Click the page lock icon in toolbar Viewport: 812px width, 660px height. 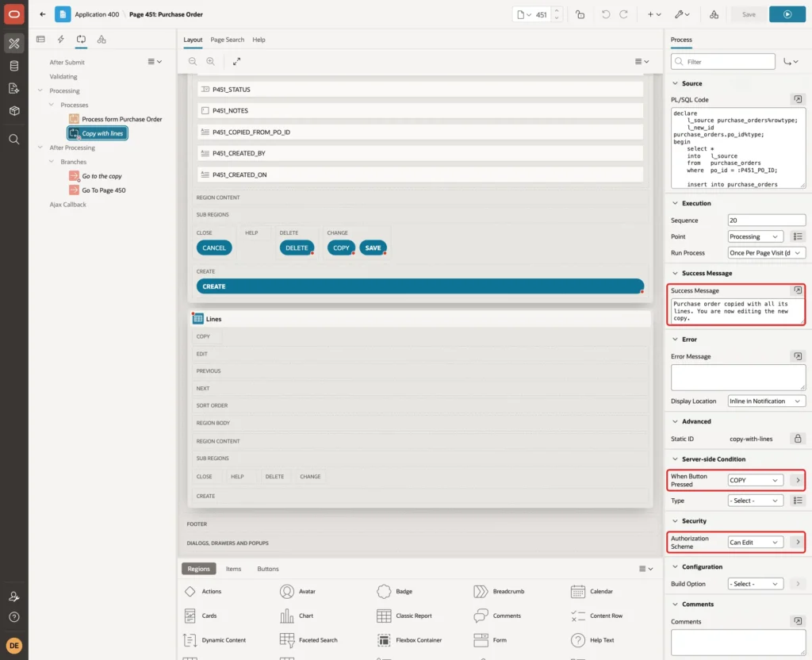pos(580,14)
